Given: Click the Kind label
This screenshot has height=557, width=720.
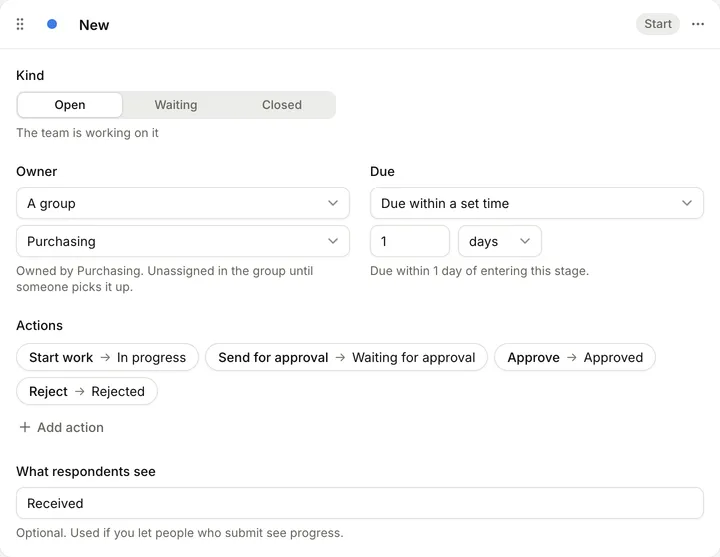Looking at the screenshot, I should click(x=30, y=75).
